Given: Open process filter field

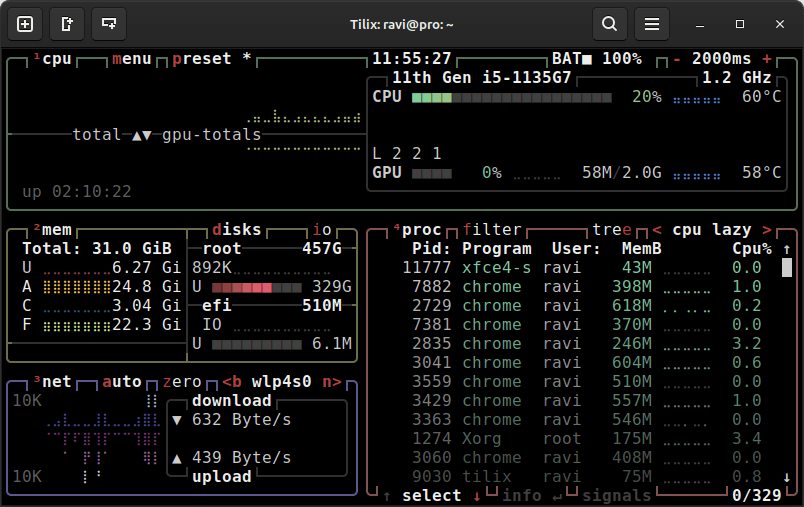Looking at the screenshot, I should (492, 230).
